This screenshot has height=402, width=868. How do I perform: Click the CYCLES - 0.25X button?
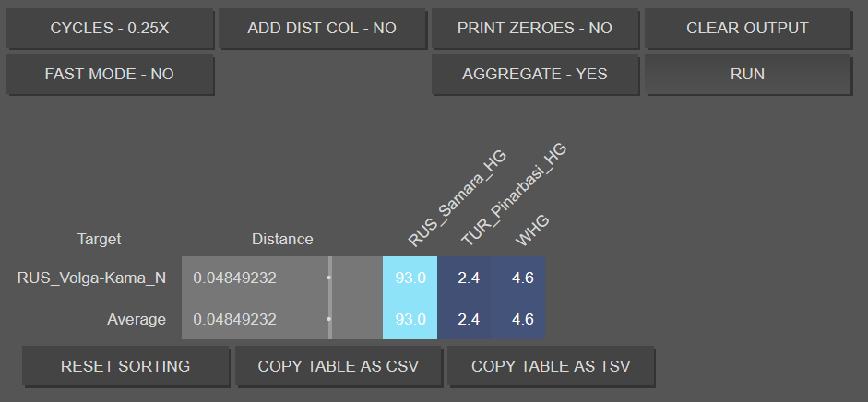(x=110, y=29)
